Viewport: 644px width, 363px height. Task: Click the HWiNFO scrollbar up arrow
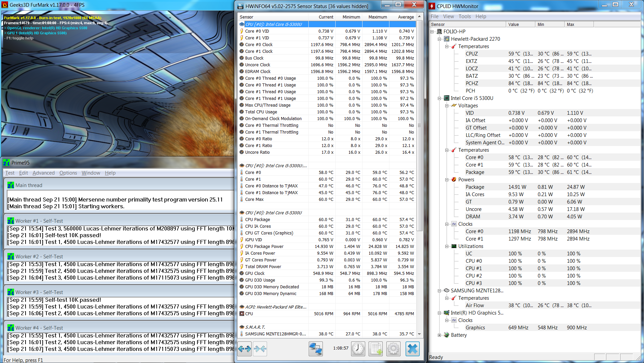419,16
